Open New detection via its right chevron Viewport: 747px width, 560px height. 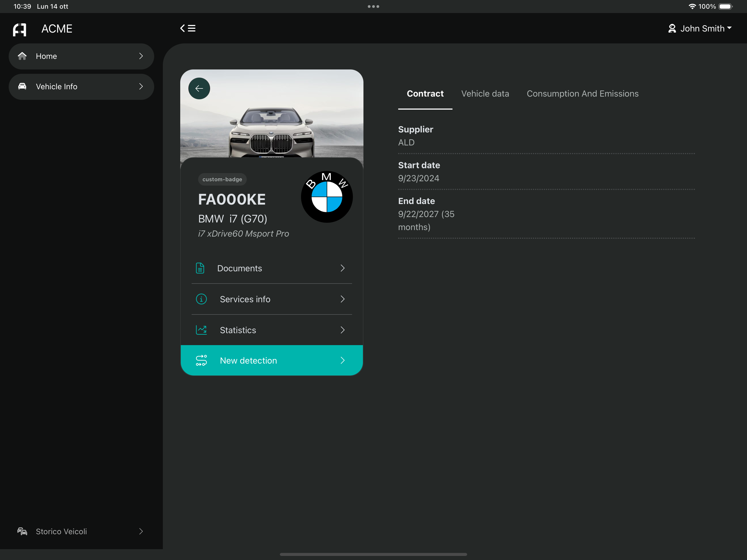[343, 361]
